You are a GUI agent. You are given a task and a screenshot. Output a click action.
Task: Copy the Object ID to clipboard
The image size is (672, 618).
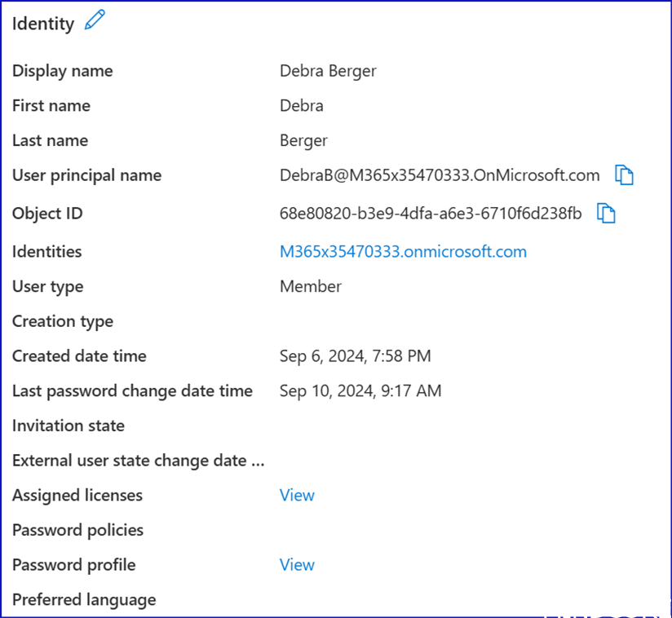(x=606, y=214)
